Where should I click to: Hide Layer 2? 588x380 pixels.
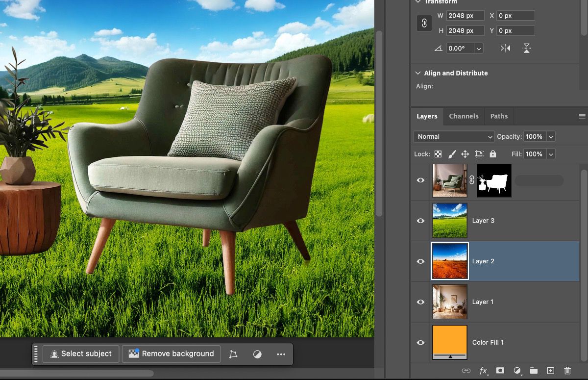coord(420,261)
